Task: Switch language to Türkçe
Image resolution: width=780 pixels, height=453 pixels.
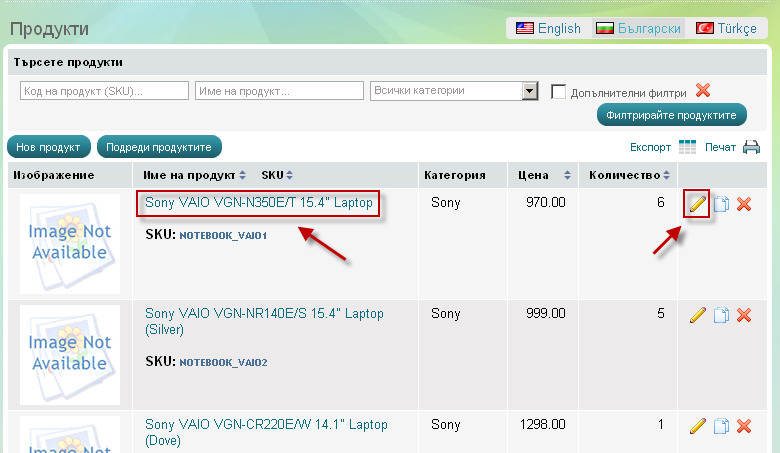Action: [727, 28]
